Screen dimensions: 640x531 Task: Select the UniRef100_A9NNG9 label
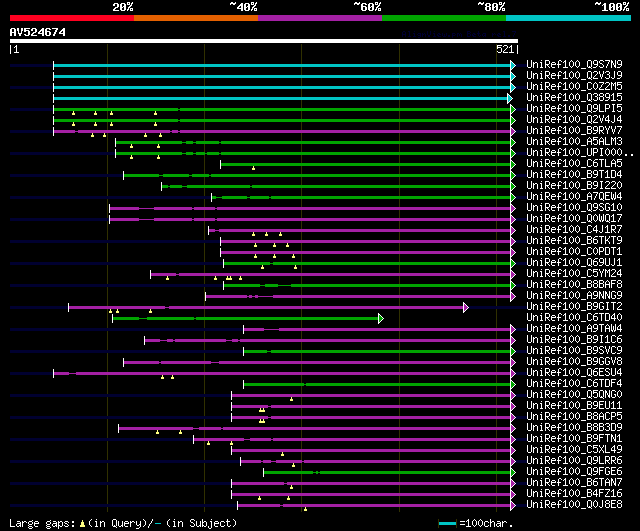point(574,296)
